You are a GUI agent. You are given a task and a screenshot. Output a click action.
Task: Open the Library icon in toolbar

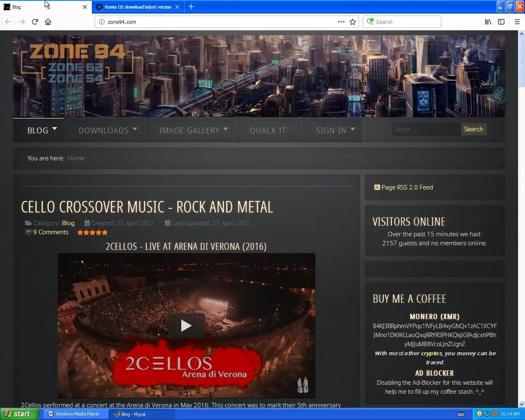(488, 22)
